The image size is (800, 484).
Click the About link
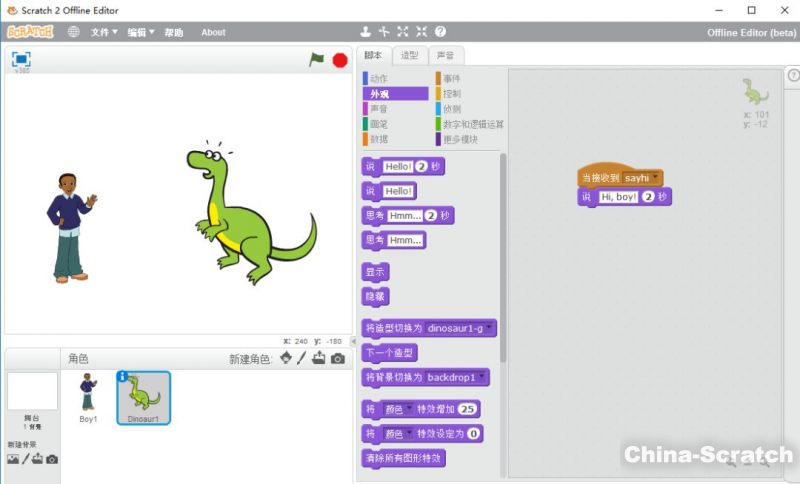click(x=213, y=32)
